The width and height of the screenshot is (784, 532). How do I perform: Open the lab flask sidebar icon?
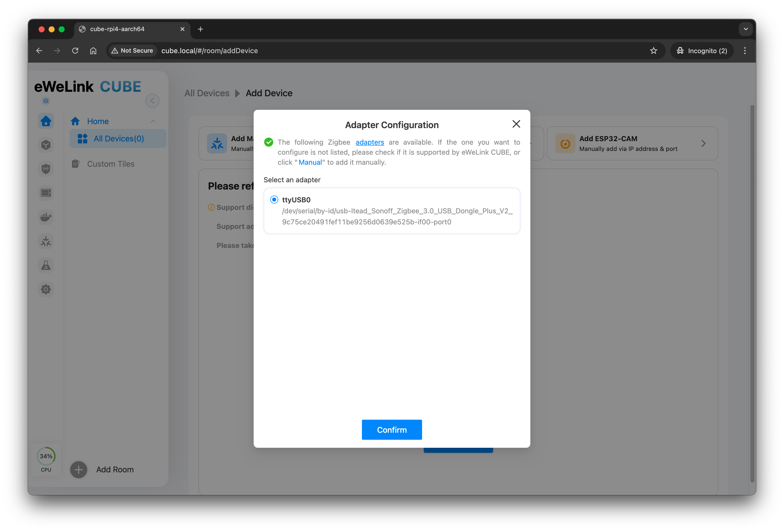coord(46,265)
